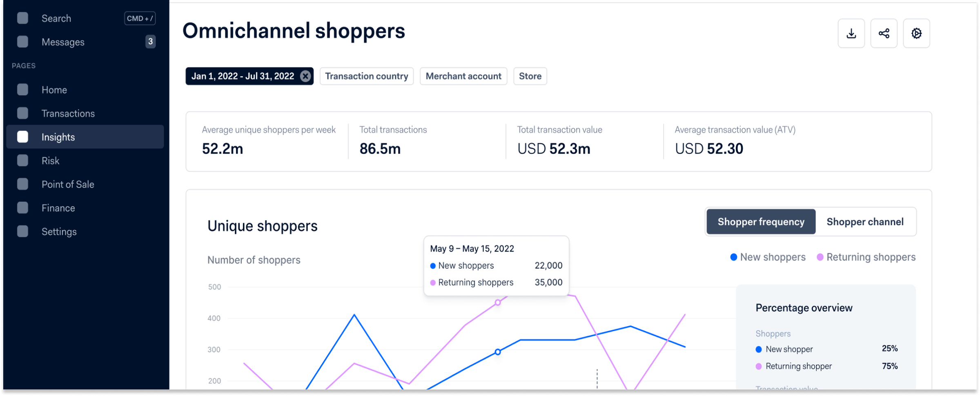The width and height of the screenshot is (980, 396).
Task: Open Messages from the sidebar icon
Action: [22, 42]
